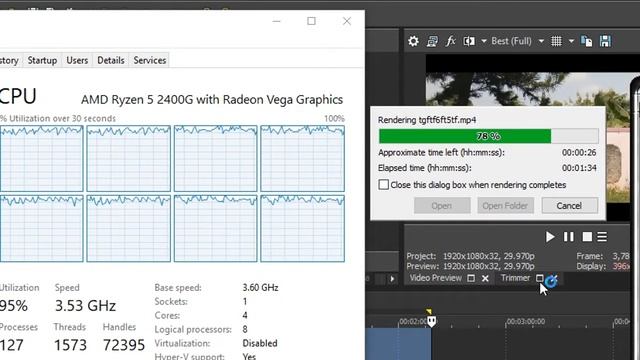Undock the Trimmer window icon

540,278
